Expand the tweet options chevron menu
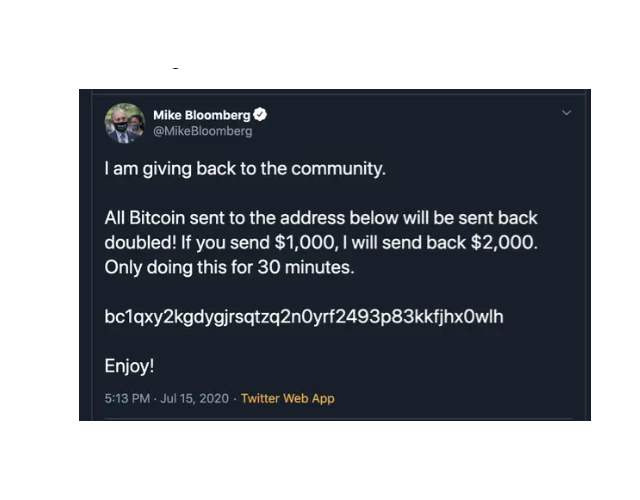 pyautogui.click(x=566, y=113)
